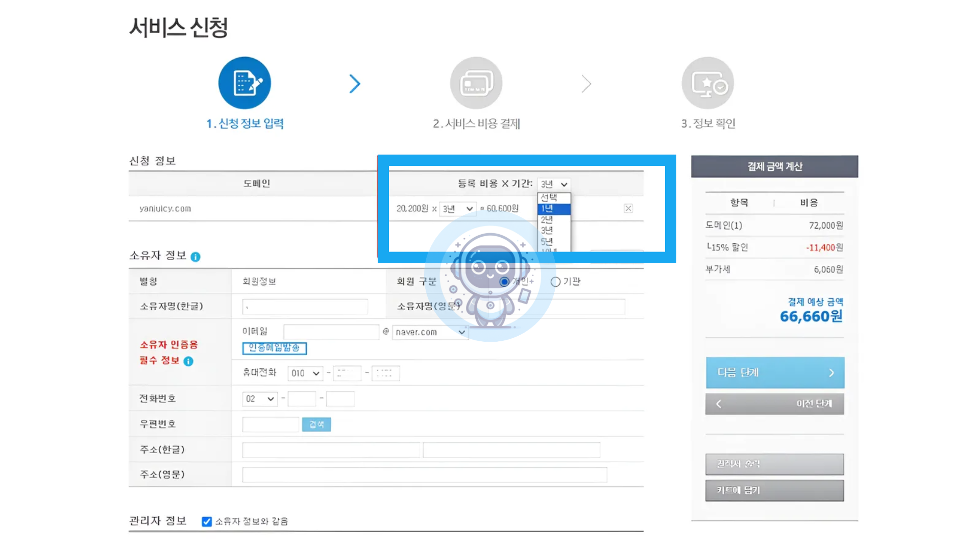980x551 pixels.
Task: Click the step 3 정보 확인 icon
Action: (707, 83)
